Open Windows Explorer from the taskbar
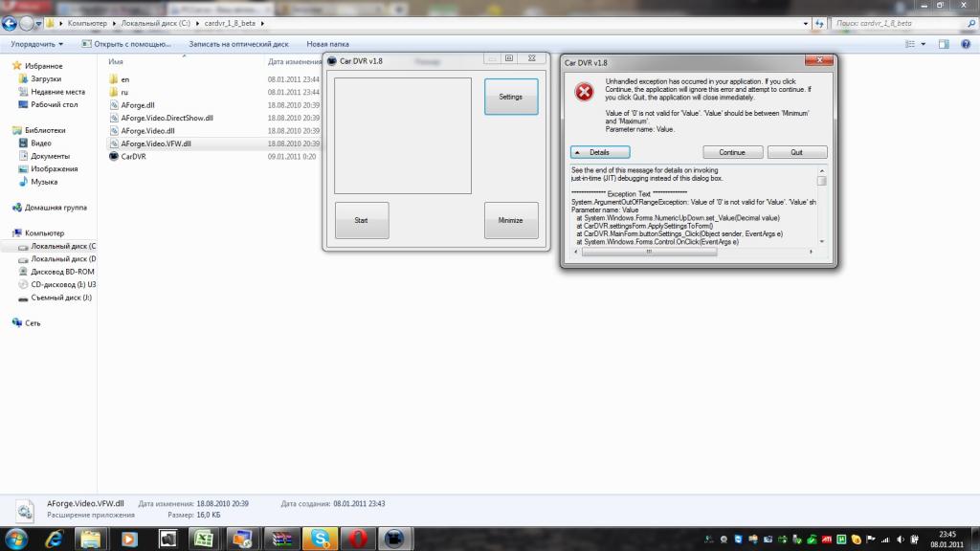 click(91, 539)
